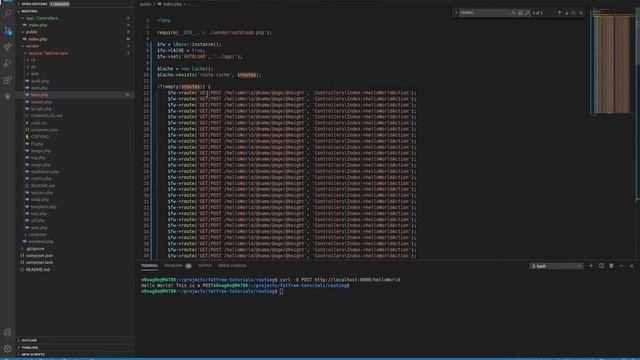
Task: Toggle match whole word in find
Action: point(520,13)
